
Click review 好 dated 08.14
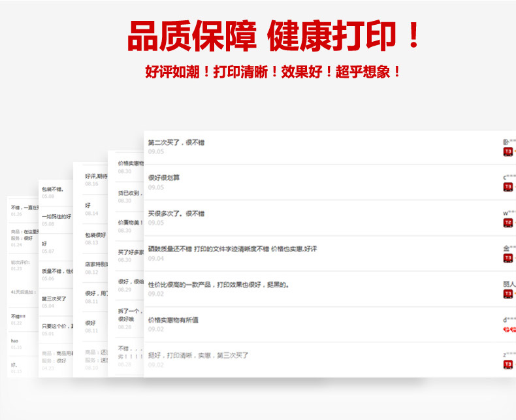[x=88, y=205]
